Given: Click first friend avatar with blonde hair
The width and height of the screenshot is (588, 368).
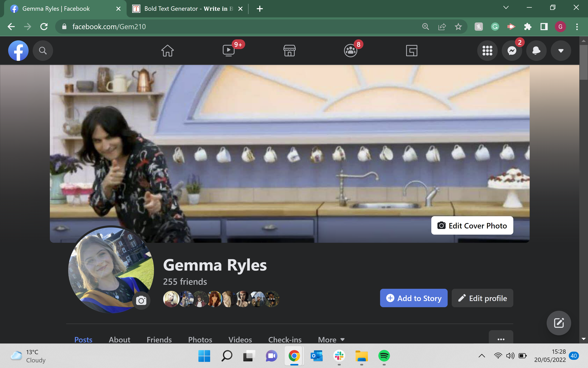Looking at the screenshot, I should [171, 299].
